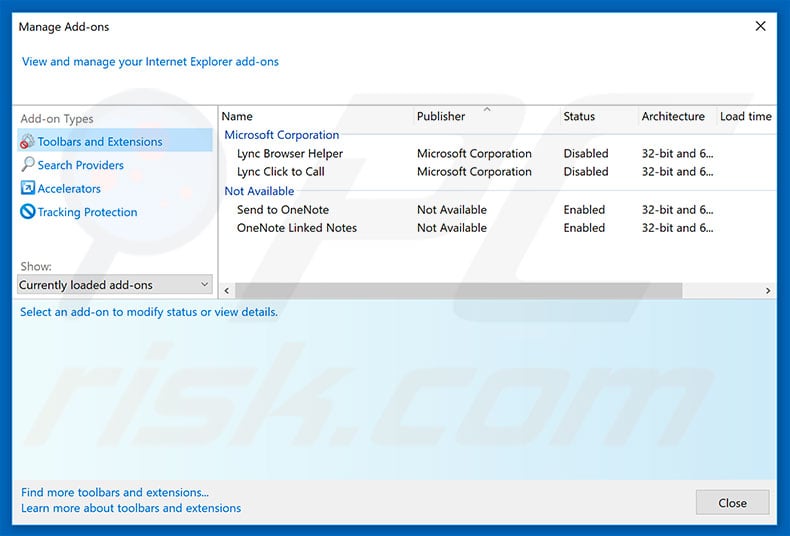The height and width of the screenshot is (536, 790).
Task: Sort list by Load time column header
Action: [x=746, y=116]
